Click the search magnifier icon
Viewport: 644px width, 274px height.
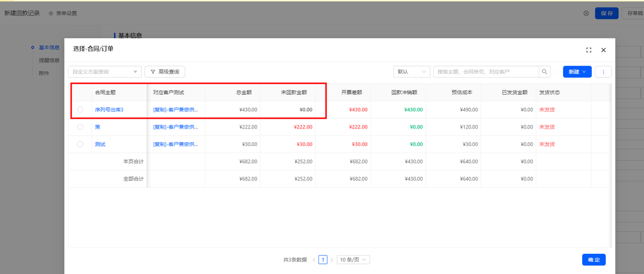[x=544, y=72]
